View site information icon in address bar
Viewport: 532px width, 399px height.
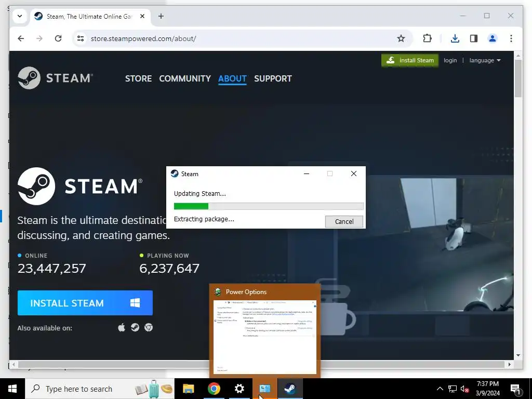point(81,38)
